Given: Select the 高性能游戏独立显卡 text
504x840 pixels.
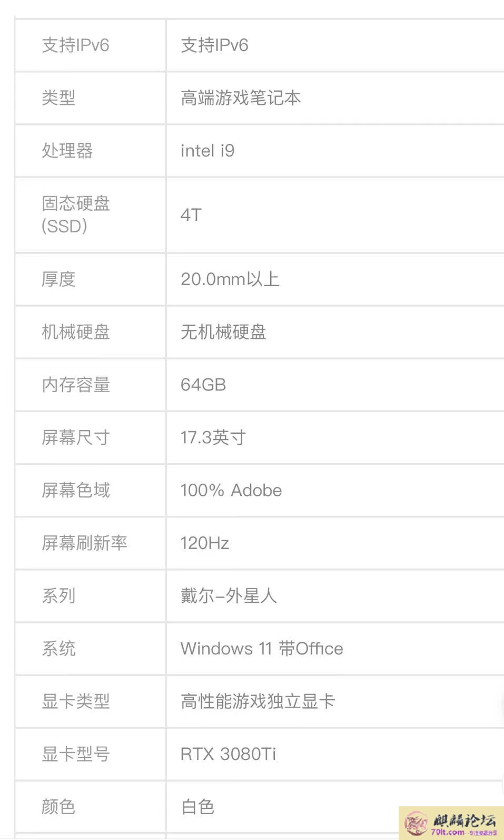Looking at the screenshot, I should point(258,701).
